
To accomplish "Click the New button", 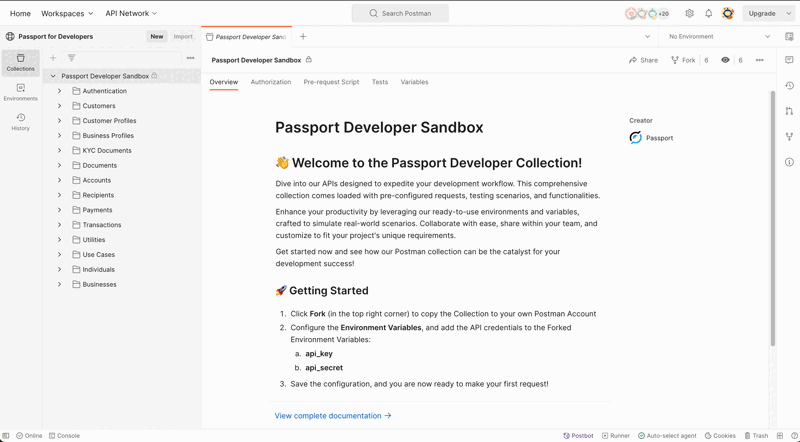I will coord(157,36).
